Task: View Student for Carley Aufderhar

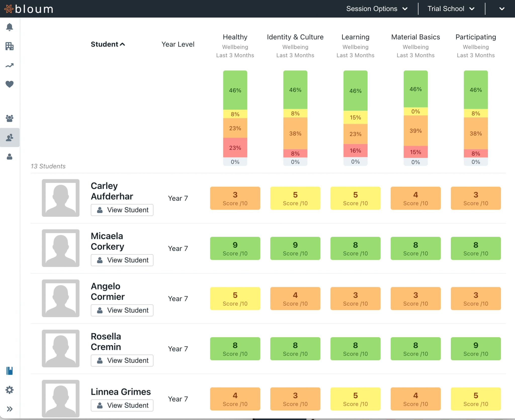Action: pyautogui.click(x=122, y=210)
